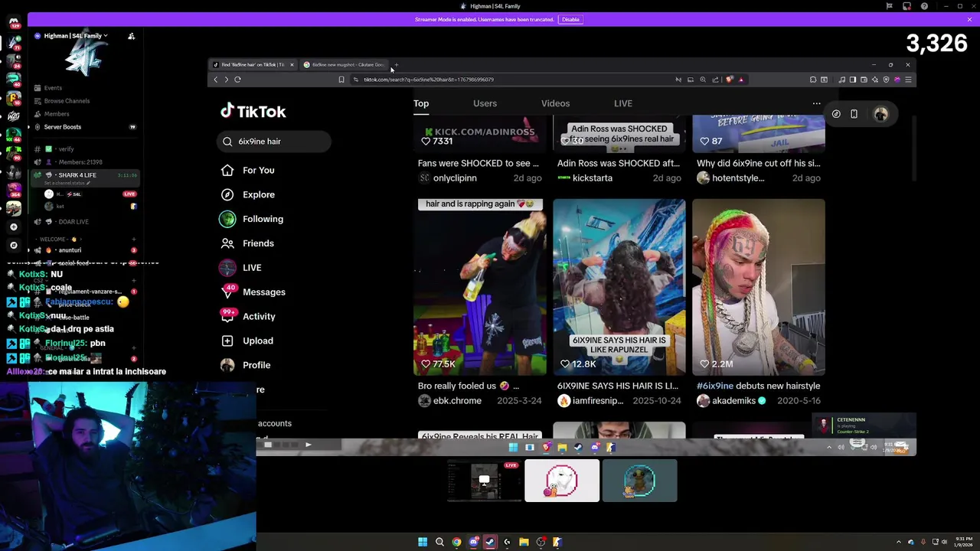Open Discord server discovery compass
Screen dimensions: 980x551
[x=13, y=245]
